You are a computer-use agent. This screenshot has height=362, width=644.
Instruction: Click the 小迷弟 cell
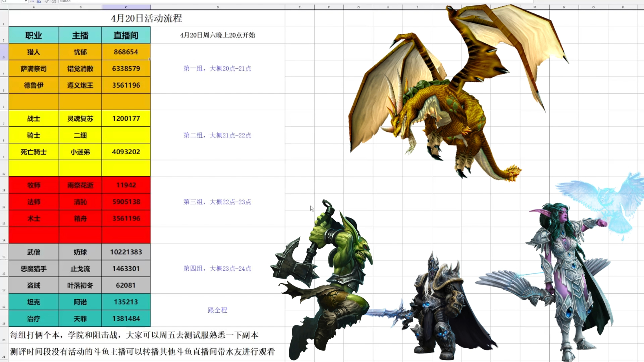[80, 152]
